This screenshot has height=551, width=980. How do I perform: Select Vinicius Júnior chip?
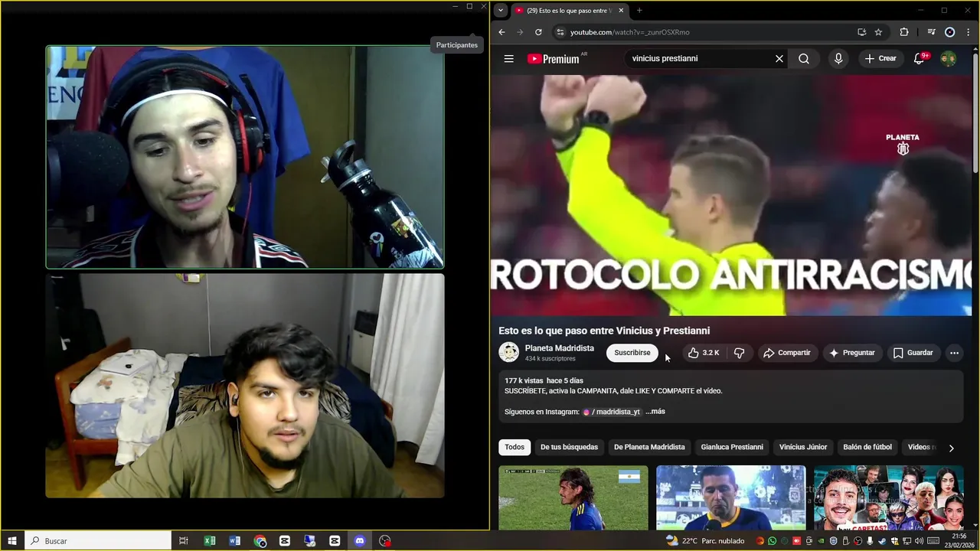(803, 447)
